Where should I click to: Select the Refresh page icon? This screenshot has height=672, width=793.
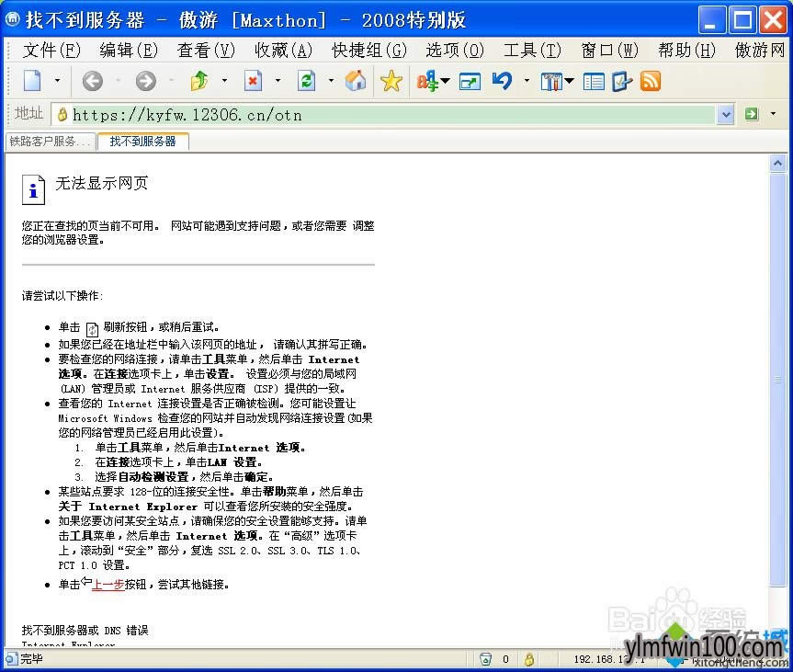(306, 81)
